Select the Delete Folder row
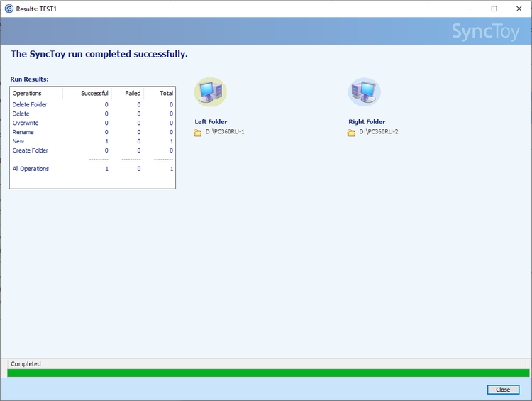This screenshot has height=401, width=532. coord(93,104)
